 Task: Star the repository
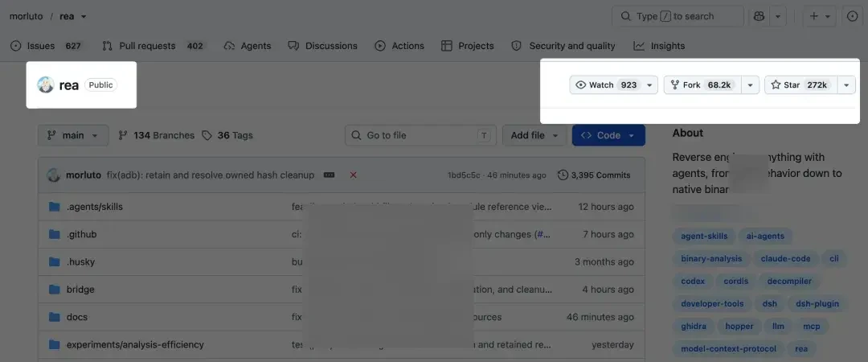[801, 84]
